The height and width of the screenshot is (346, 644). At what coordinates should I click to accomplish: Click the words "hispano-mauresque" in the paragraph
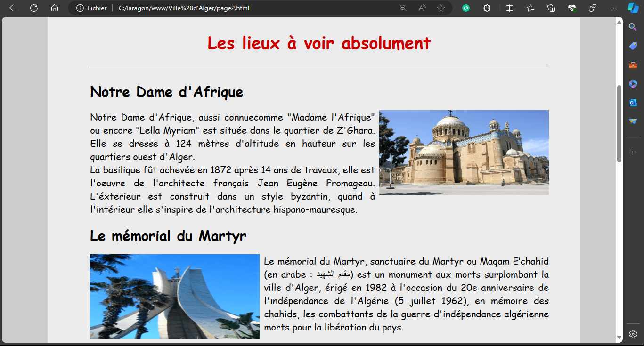click(315, 209)
